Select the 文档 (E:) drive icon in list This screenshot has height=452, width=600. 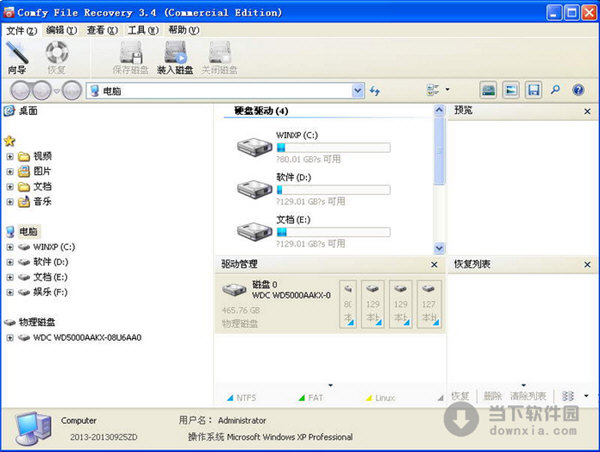(x=254, y=231)
